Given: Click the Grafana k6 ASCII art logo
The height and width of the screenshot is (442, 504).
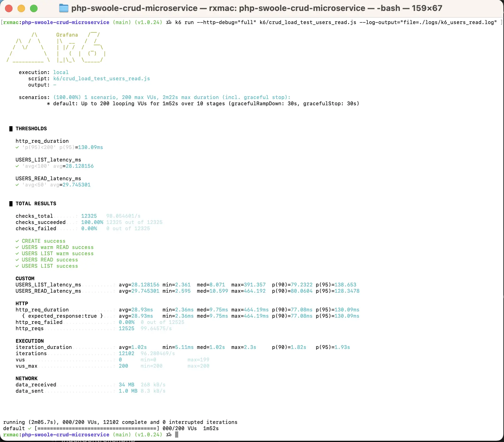Looking at the screenshot, I should [56, 47].
